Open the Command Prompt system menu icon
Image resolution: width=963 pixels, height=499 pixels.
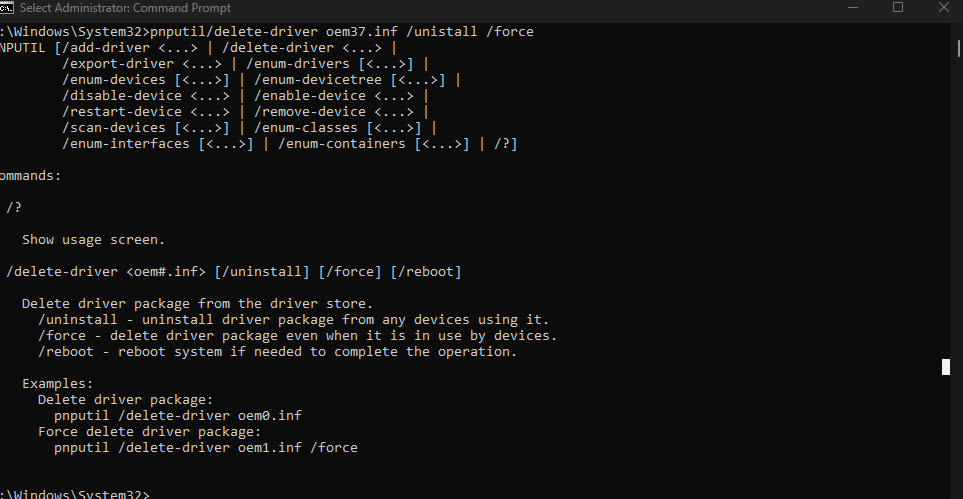pyautogui.click(x=6, y=7)
